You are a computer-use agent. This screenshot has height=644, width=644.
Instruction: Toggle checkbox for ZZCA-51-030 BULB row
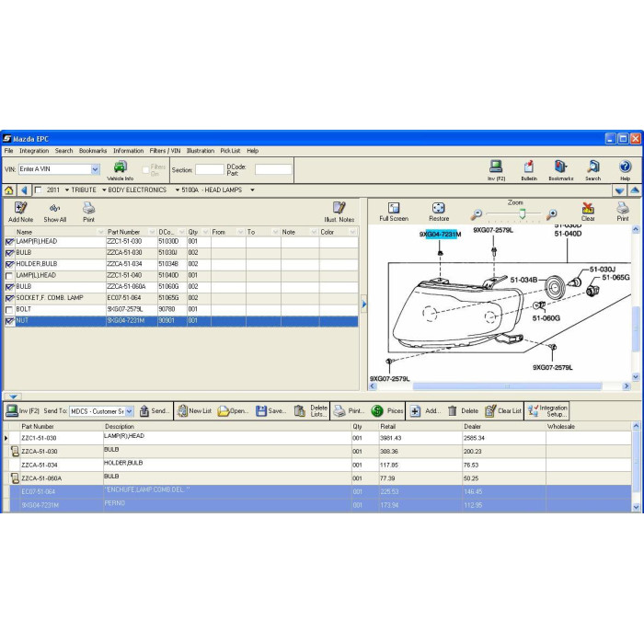9,253
